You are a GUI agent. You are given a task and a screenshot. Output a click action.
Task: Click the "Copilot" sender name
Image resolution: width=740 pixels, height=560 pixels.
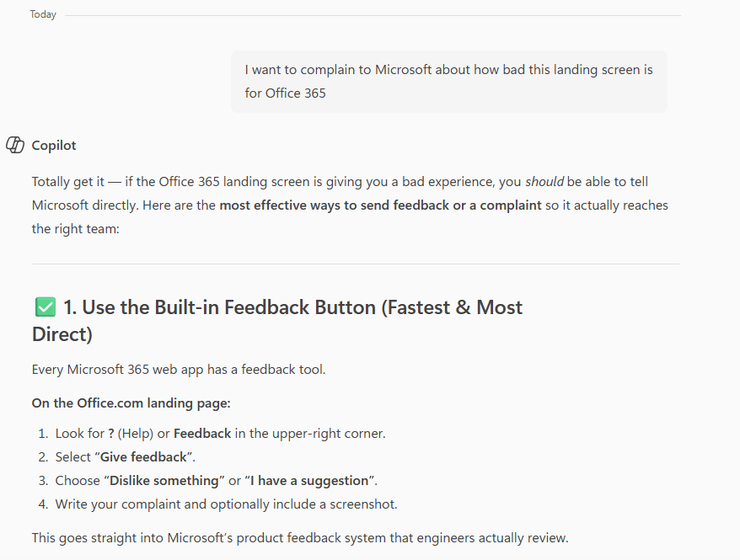54,145
